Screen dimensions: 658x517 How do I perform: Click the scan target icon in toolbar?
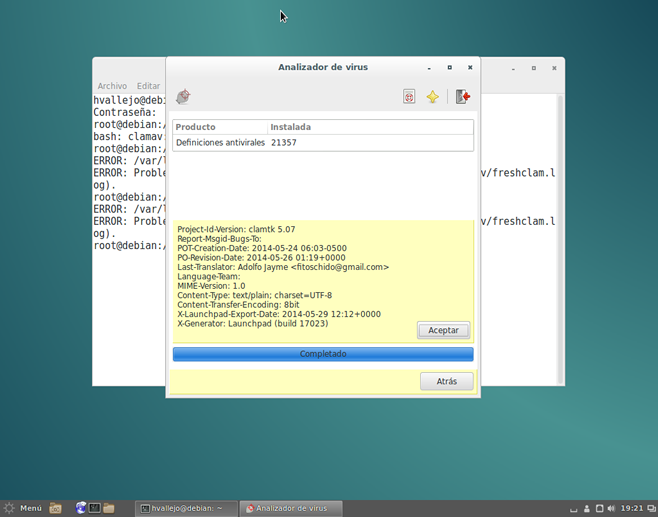pos(183,97)
